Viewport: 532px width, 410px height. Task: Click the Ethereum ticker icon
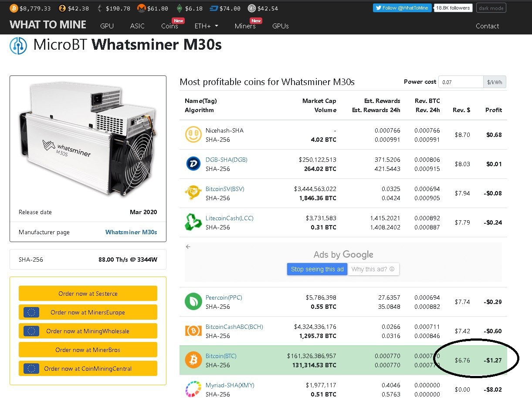(x=100, y=8)
